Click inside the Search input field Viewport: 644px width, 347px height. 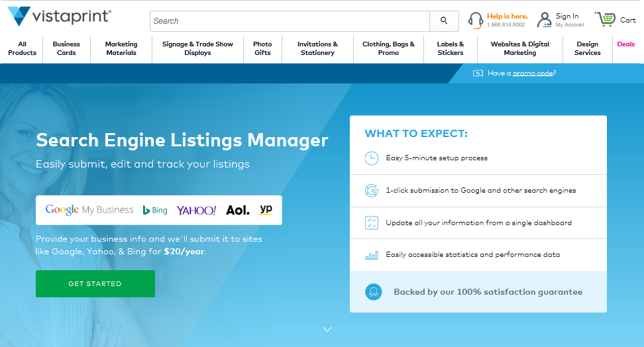pos(290,21)
